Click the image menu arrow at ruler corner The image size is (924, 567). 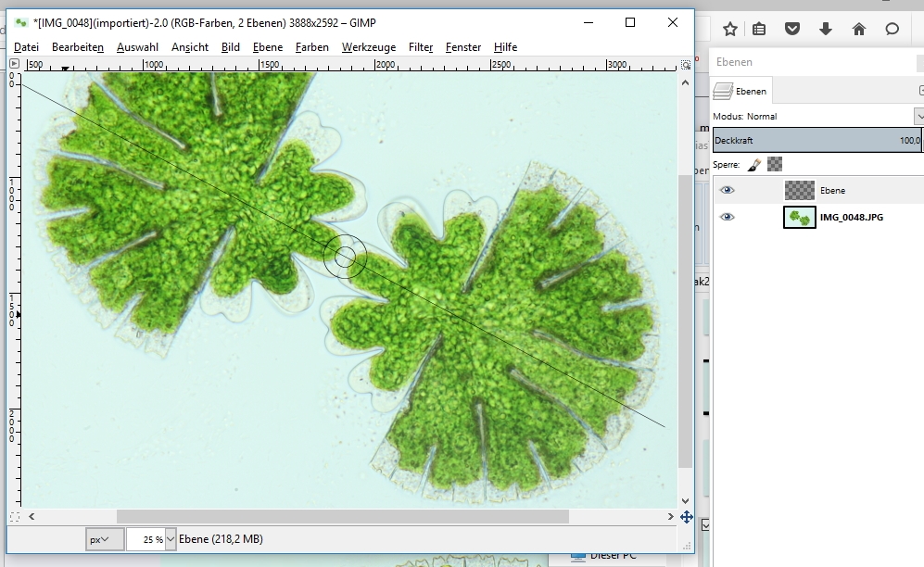(x=14, y=64)
